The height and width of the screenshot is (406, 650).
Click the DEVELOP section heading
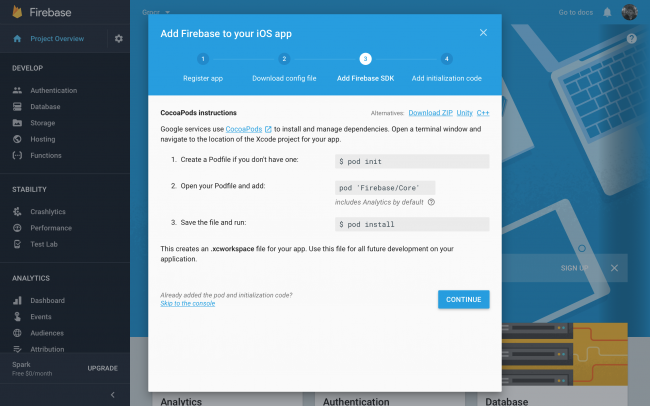[x=27, y=68]
